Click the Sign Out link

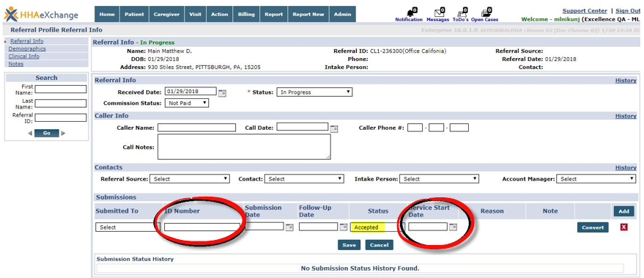[628, 11]
